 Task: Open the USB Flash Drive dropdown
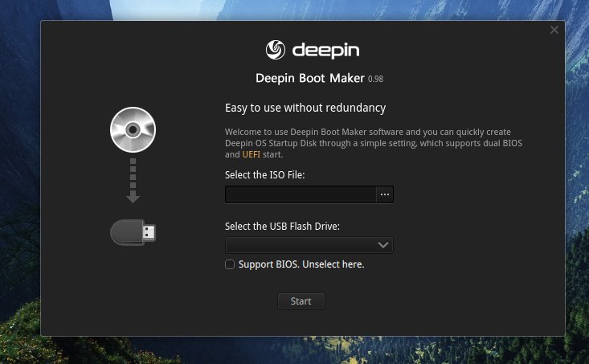[309, 245]
